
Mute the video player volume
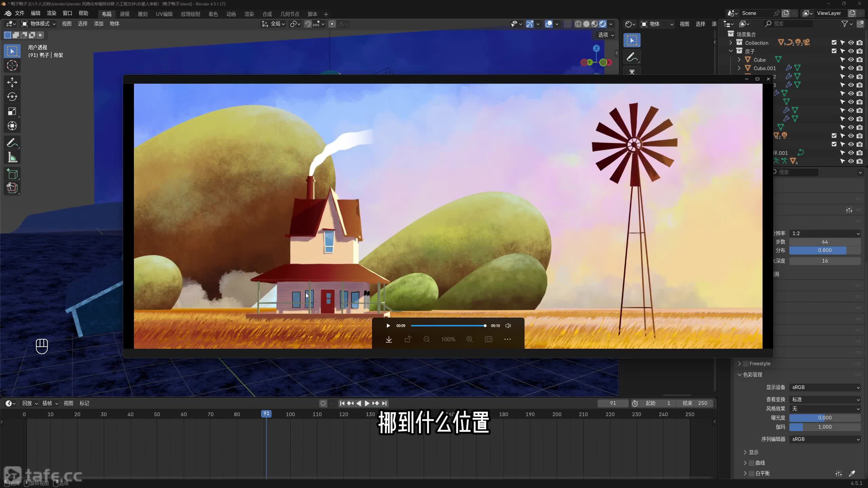tap(508, 326)
